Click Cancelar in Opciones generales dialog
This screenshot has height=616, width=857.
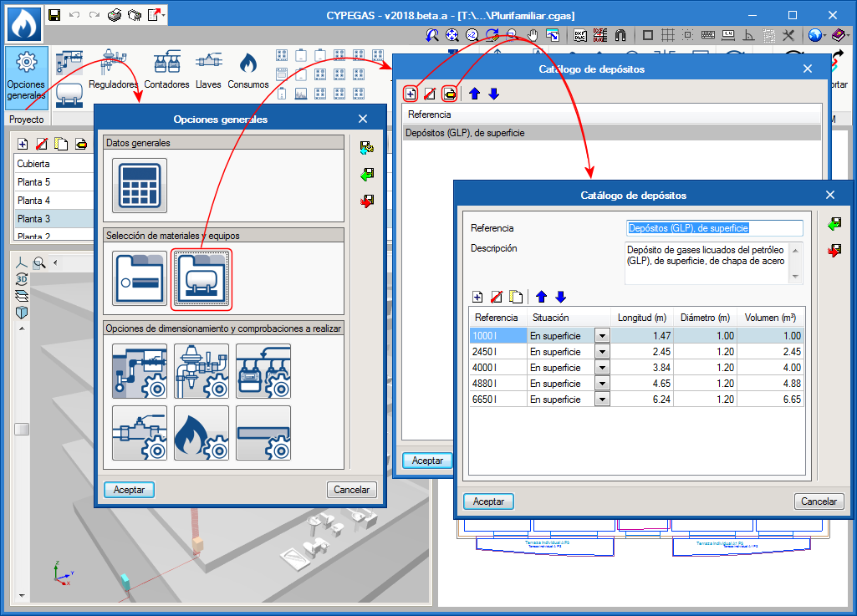[x=351, y=490]
